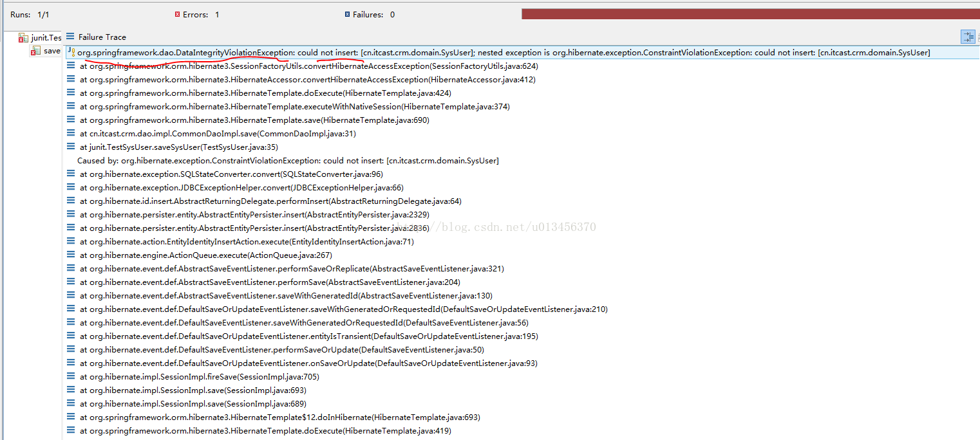This screenshot has width=980, height=440.
Task: Click the Failure Trace panel title
Action: (102, 37)
